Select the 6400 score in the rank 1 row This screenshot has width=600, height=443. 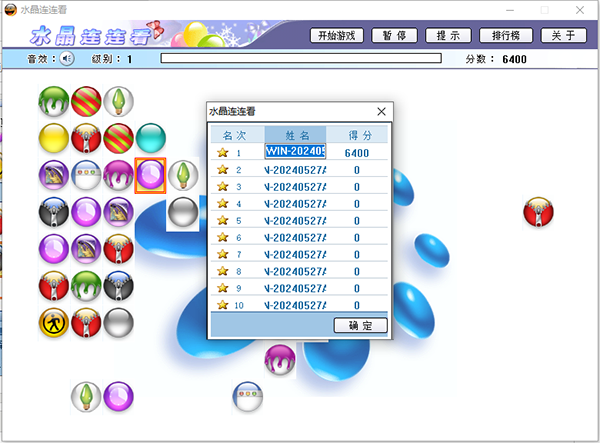click(357, 153)
